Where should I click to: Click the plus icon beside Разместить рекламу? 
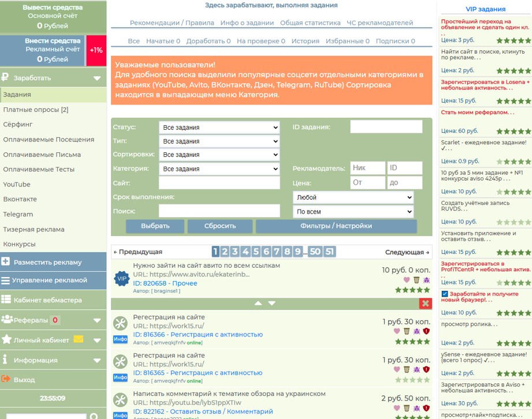5,261
